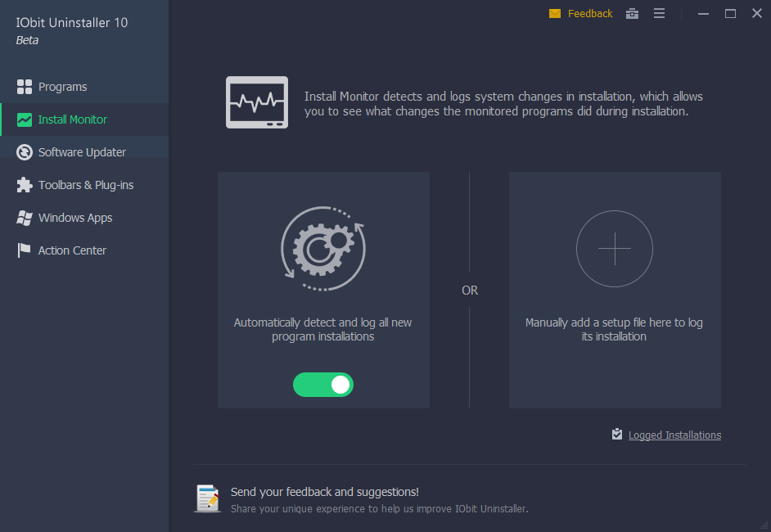This screenshot has width=771, height=532.
Task: Click the monitor heartbeat icon
Action: [257, 102]
